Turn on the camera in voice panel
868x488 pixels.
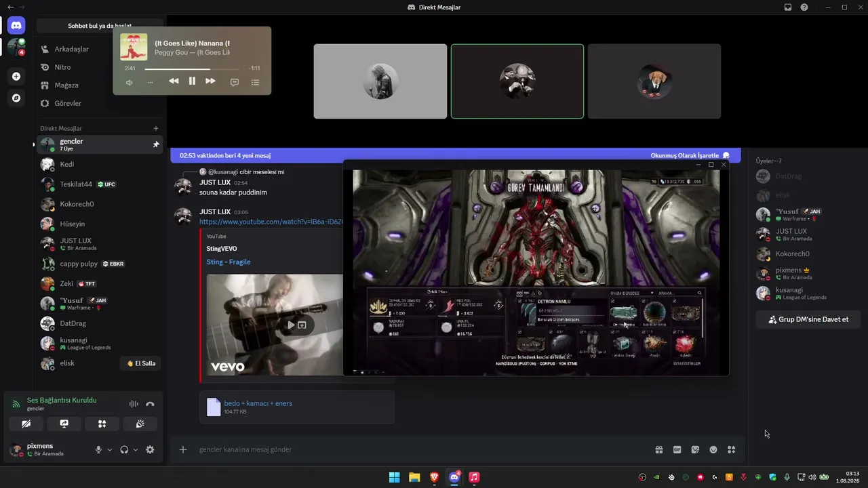[26, 424]
